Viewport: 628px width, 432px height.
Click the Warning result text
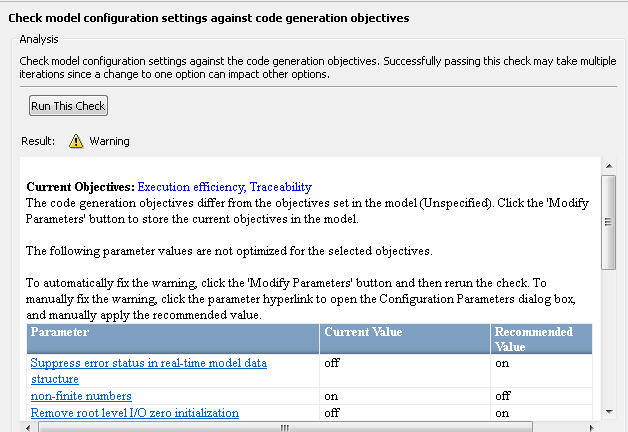[x=109, y=141]
